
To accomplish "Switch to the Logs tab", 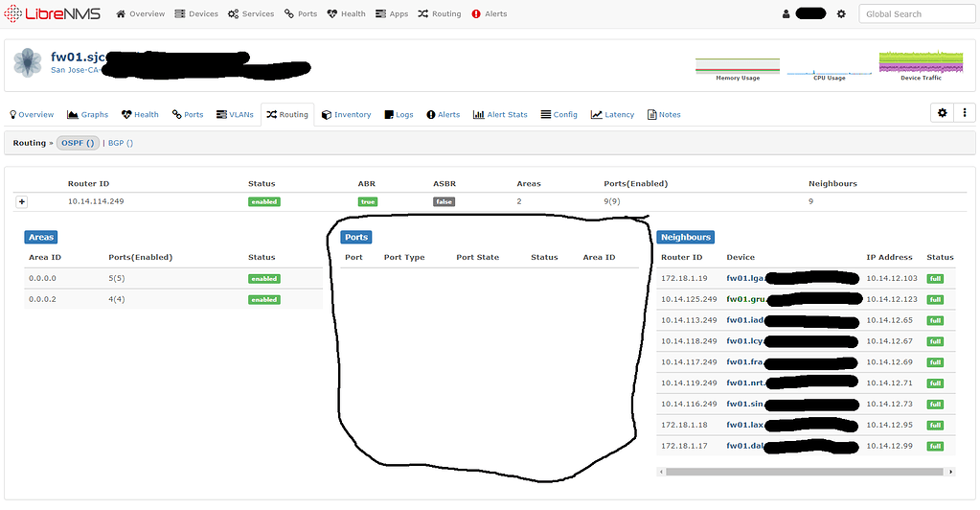I will (x=399, y=114).
